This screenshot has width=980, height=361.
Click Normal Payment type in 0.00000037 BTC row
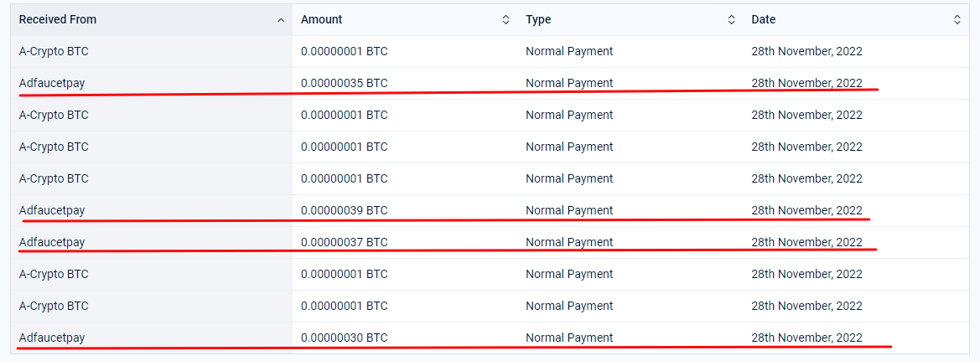569,242
